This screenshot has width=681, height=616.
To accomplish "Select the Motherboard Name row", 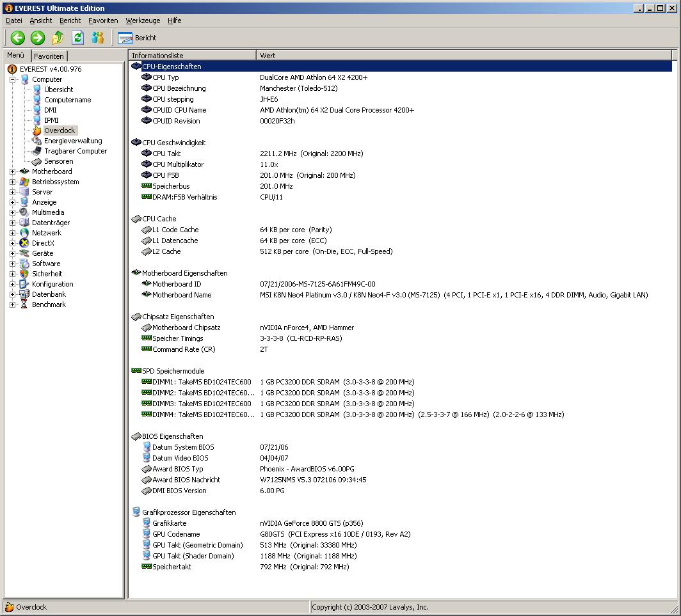I will [x=401, y=295].
